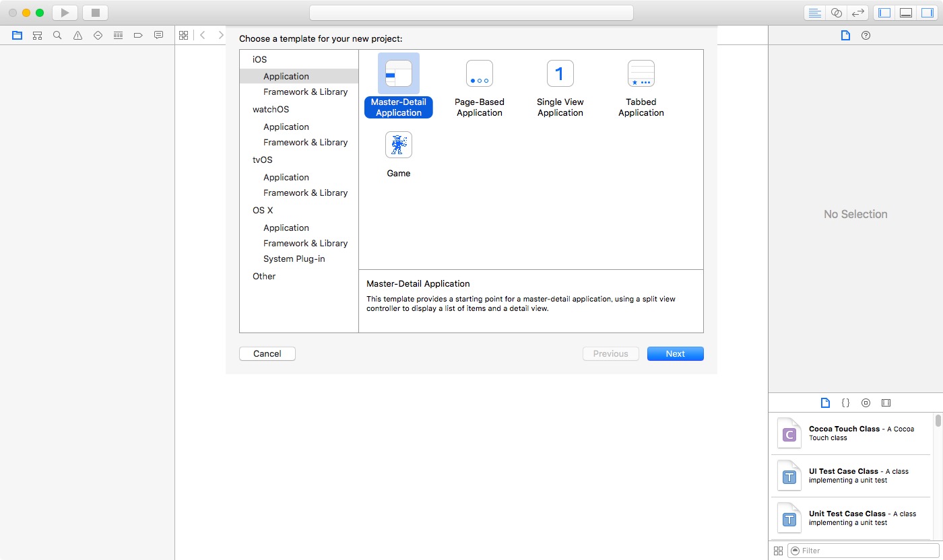
Task: Select the Game template
Action: coord(399,155)
